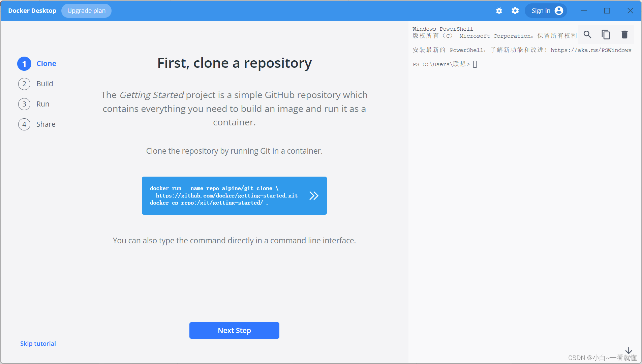Click the aka.ms/PSWindows URL in terminal
This screenshot has height=364, width=642.
(591, 50)
